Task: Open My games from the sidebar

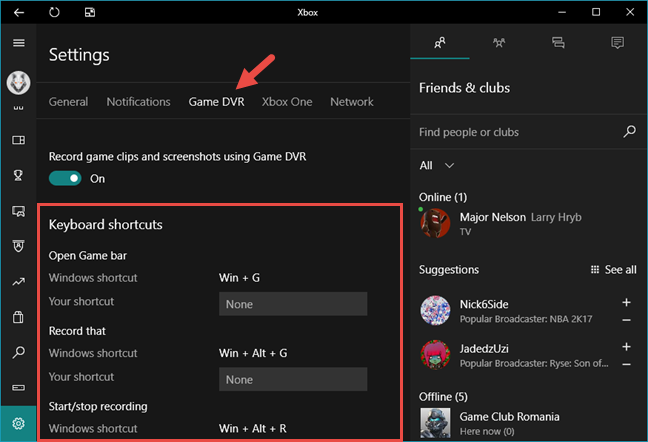Action: coord(18,140)
